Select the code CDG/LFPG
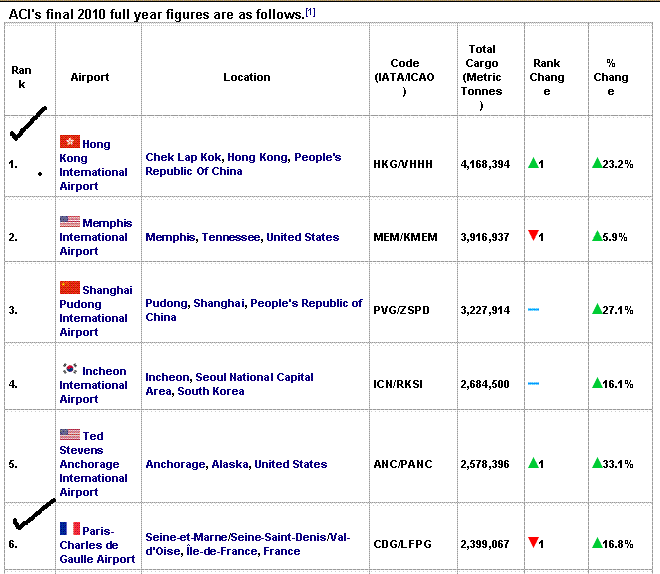660x574 pixels. click(402, 544)
